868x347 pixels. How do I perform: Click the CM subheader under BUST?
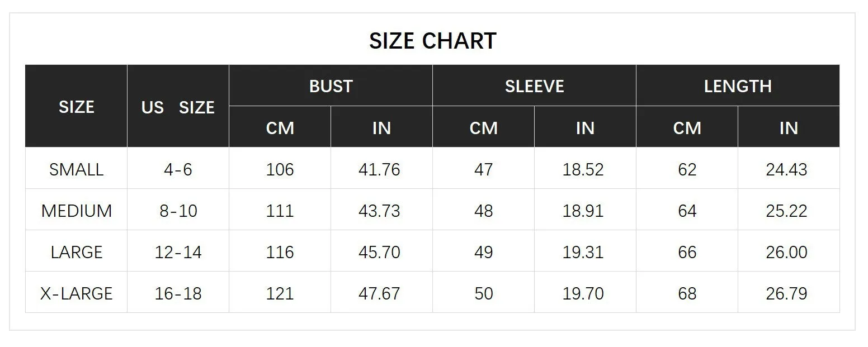point(280,127)
